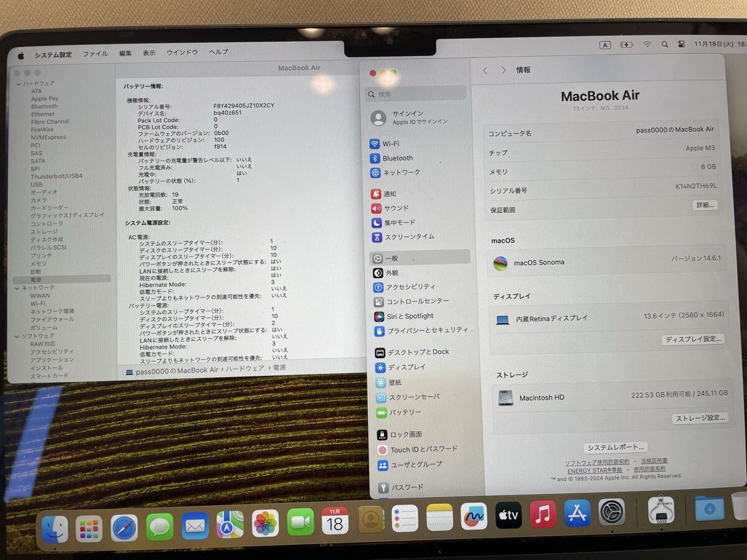747x560 pixels.
Task: Collapse the ソフトウェア section in System Report
Action: pyautogui.click(x=18, y=336)
